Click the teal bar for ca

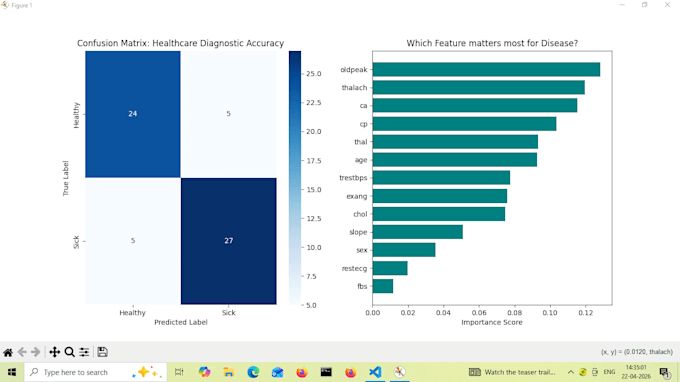(x=475, y=105)
